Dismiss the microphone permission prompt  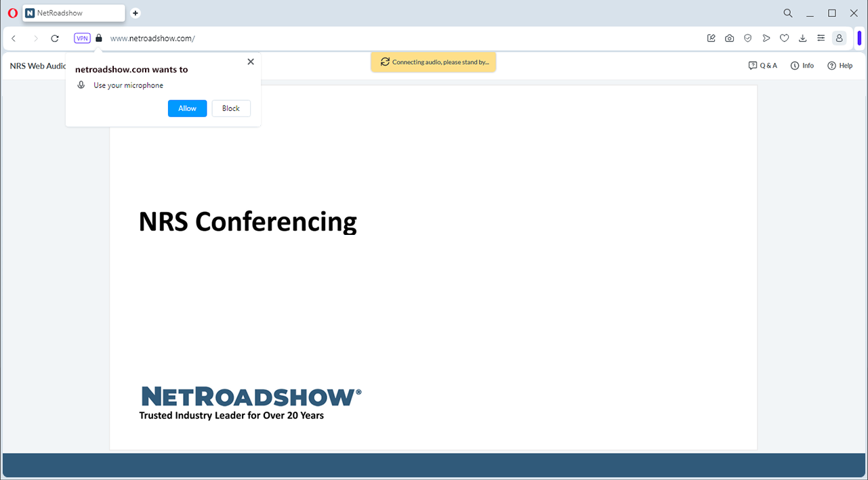pyautogui.click(x=250, y=61)
